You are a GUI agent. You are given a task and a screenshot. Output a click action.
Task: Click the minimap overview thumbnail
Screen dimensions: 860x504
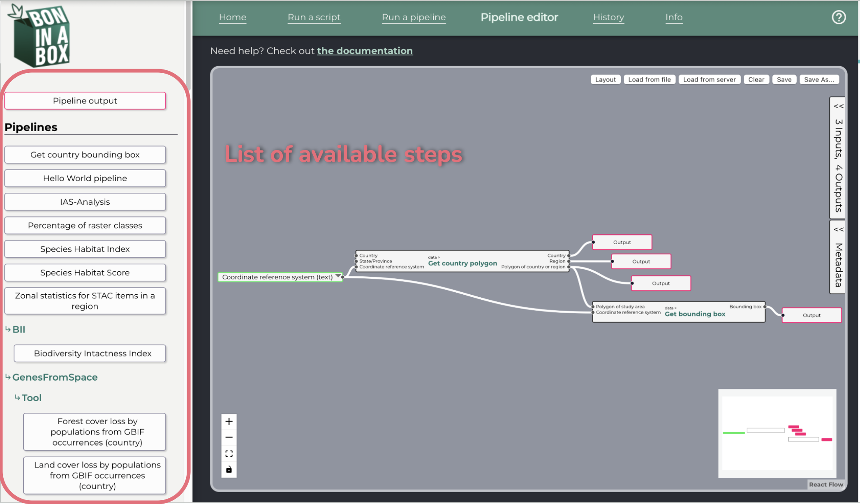(x=777, y=433)
